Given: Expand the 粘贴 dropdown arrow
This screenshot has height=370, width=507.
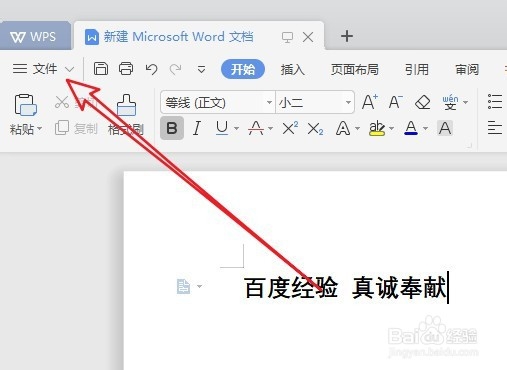Looking at the screenshot, I should point(39,128).
